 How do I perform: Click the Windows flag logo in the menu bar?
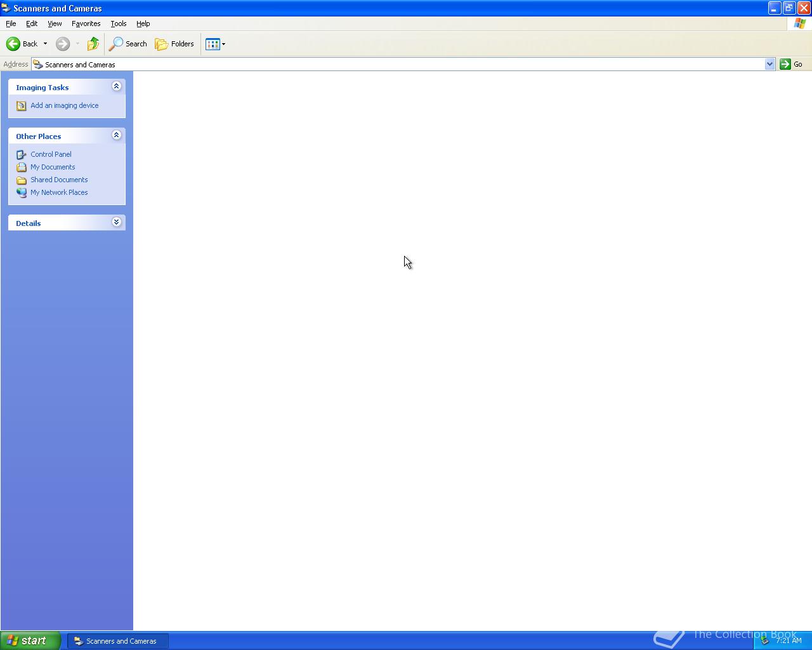click(x=800, y=23)
